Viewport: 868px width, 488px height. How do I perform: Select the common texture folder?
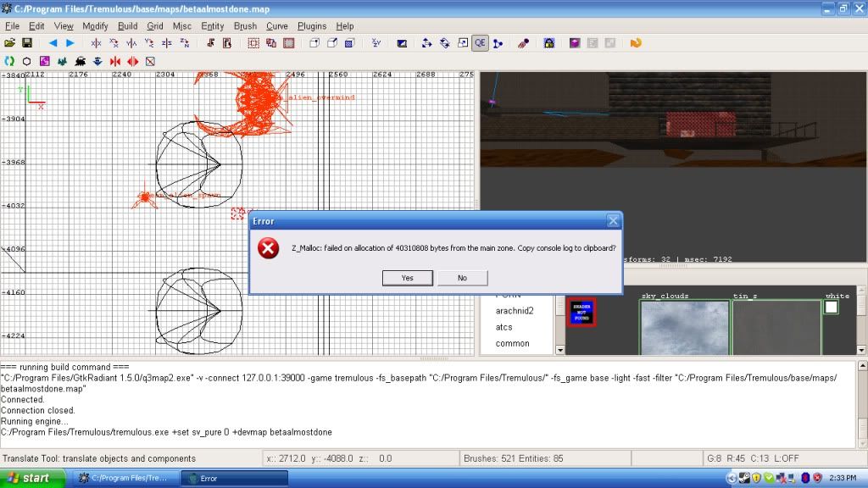[x=513, y=344]
